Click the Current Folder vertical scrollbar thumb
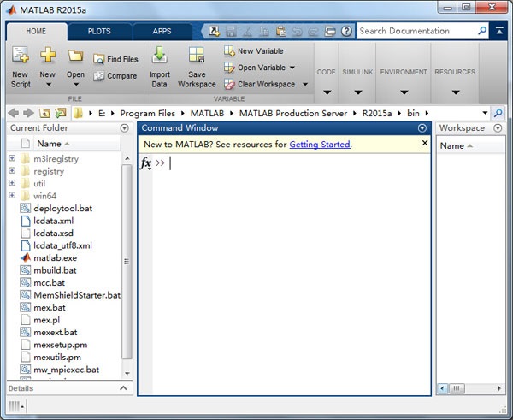 127,262
